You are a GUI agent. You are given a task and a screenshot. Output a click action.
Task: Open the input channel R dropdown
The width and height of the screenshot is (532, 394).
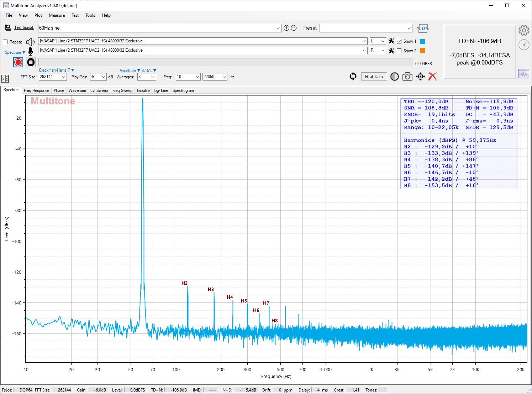pyautogui.click(x=383, y=50)
